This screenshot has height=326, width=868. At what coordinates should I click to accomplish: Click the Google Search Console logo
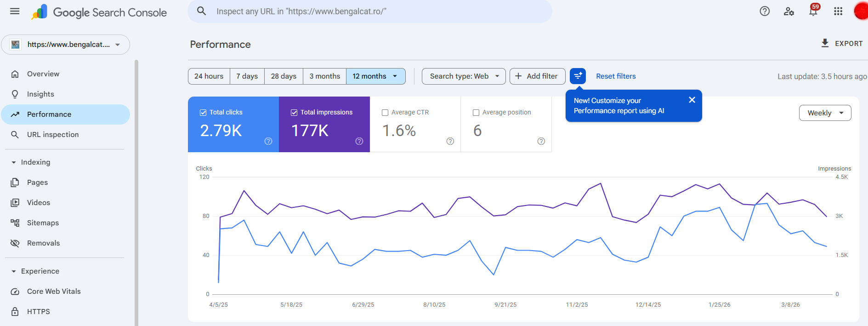(x=99, y=12)
